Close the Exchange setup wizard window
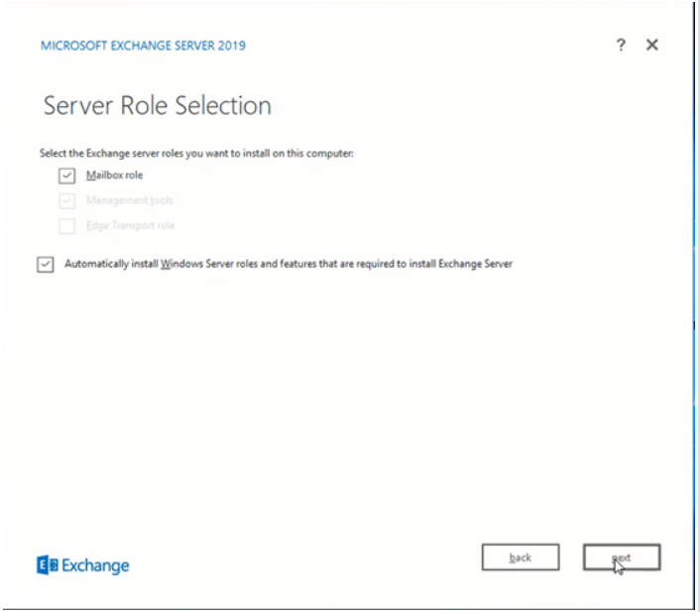Viewport: 700px width, 612px height. point(651,46)
